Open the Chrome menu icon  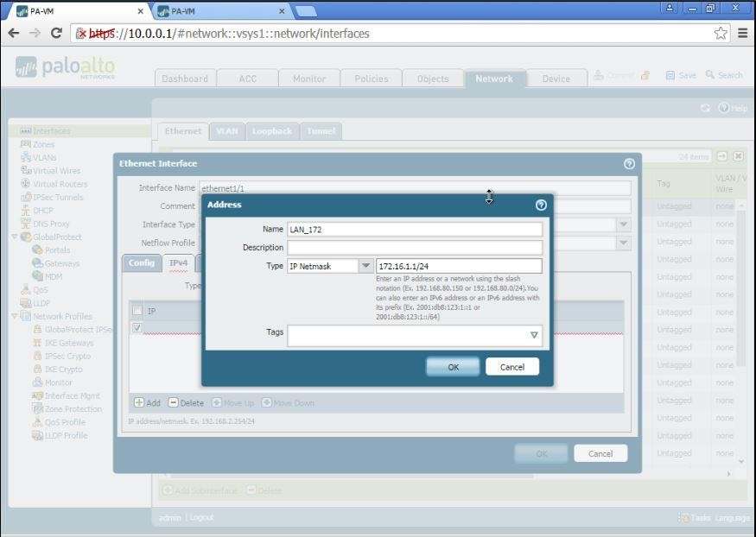743,33
